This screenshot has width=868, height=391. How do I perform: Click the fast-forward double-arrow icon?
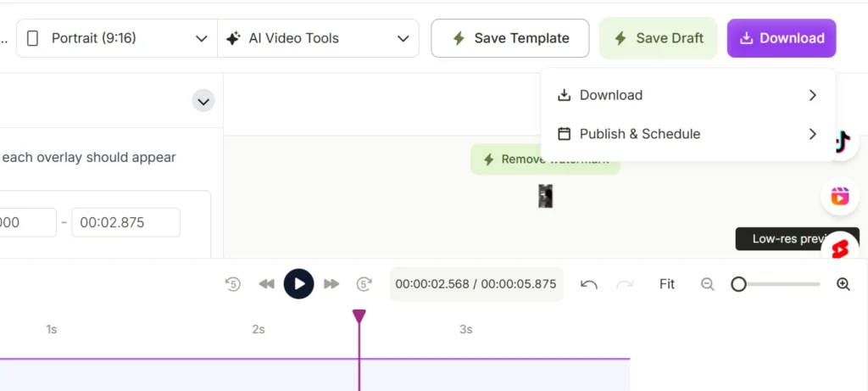click(x=331, y=284)
